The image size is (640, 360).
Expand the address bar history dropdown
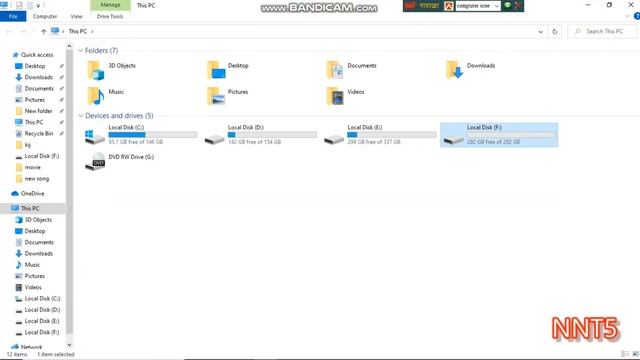(540, 31)
